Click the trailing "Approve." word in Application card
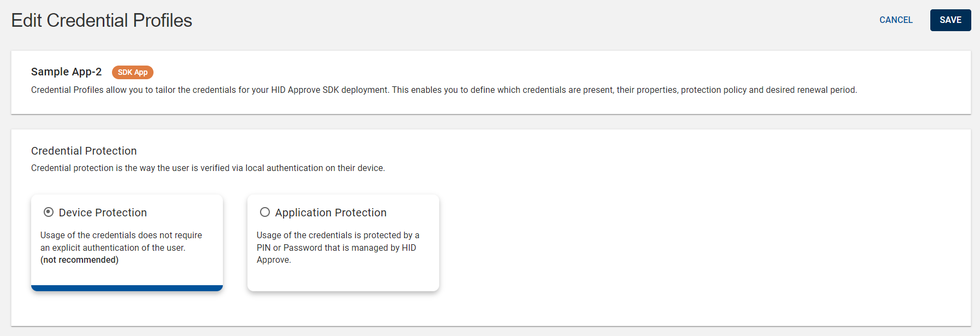980x336 pixels. [x=274, y=260]
